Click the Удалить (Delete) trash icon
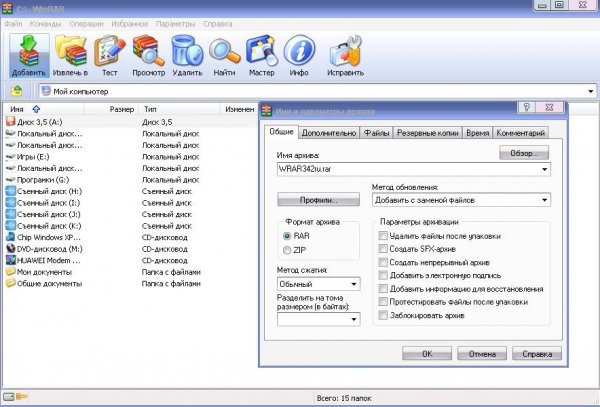Screen dimensions: 600x407 point(187,55)
